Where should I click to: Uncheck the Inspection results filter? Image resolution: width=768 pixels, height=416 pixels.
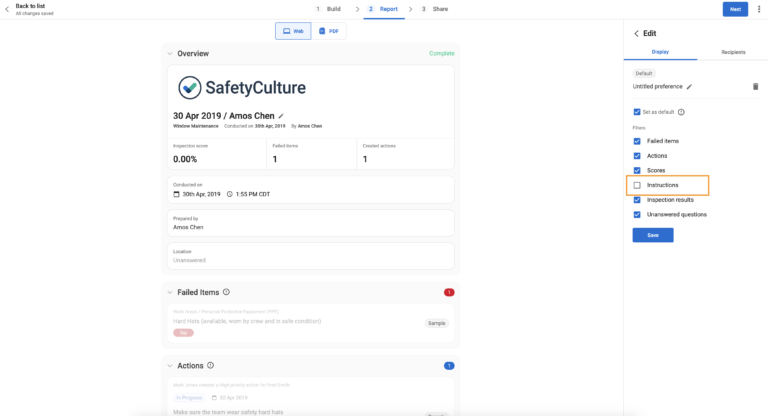click(637, 200)
